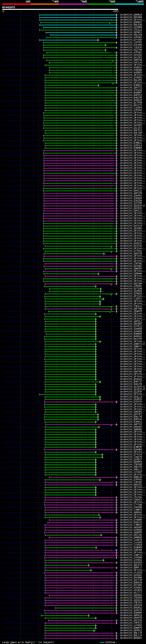Click the UniRef100_C1MTM7 label
Image resolution: width=146 pixels, height=644 pixels.
coord(131,42)
